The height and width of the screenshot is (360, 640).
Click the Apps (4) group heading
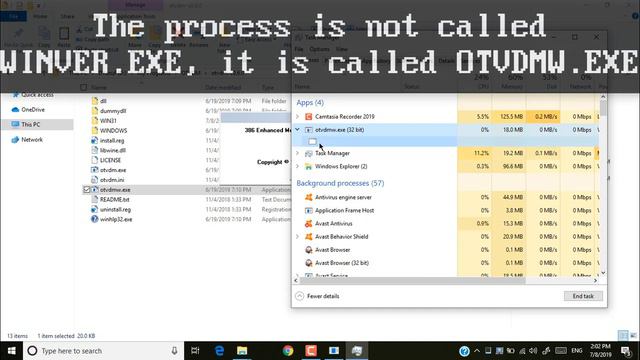click(310, 102)
